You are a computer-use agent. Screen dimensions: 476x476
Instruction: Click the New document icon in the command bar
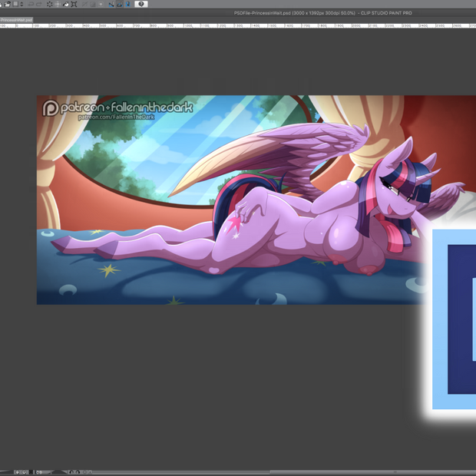coord(8,4)
